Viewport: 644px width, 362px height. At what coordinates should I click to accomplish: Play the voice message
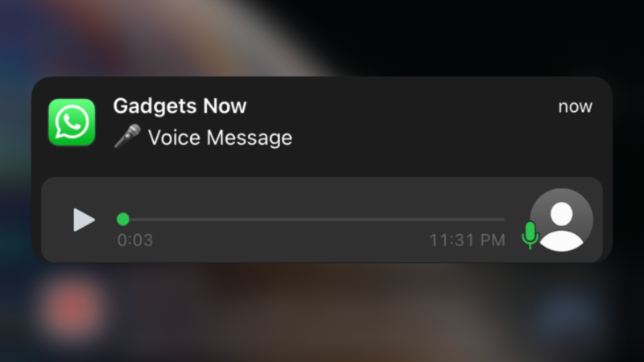(84, 220)
